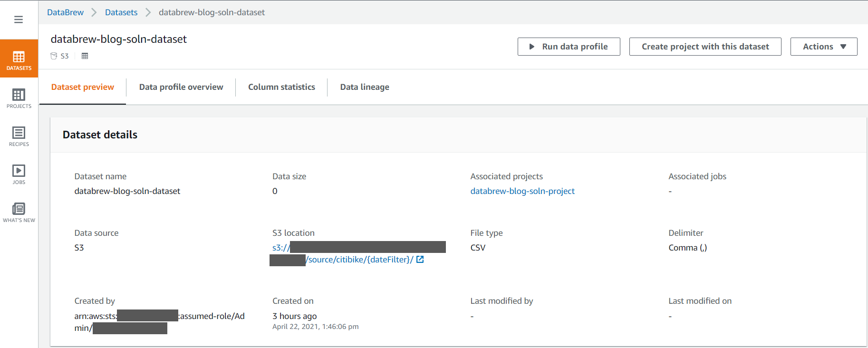Click the CSV file type value
Viewport: 868px width, 348px height.
coord(478,248)
